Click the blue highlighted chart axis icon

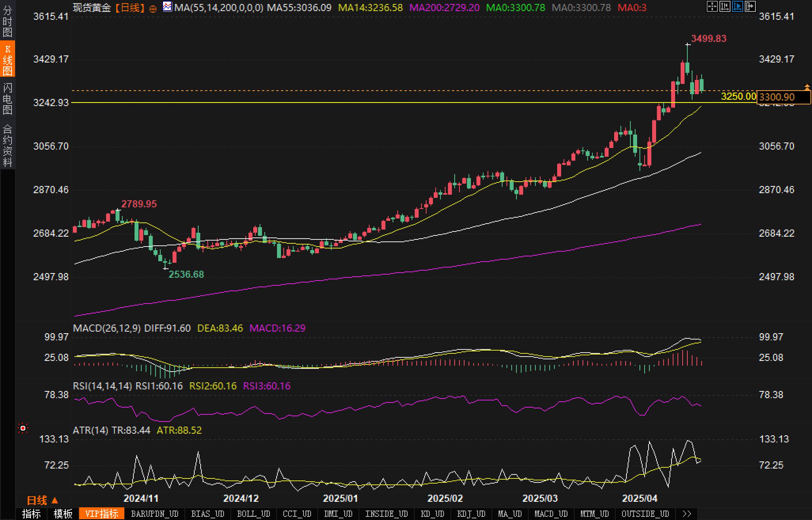737,6
